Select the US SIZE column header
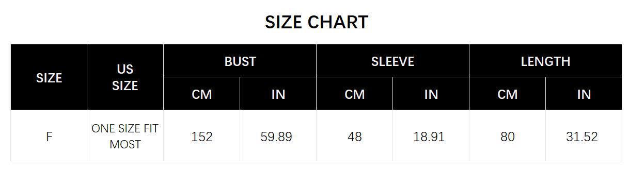 125,77
